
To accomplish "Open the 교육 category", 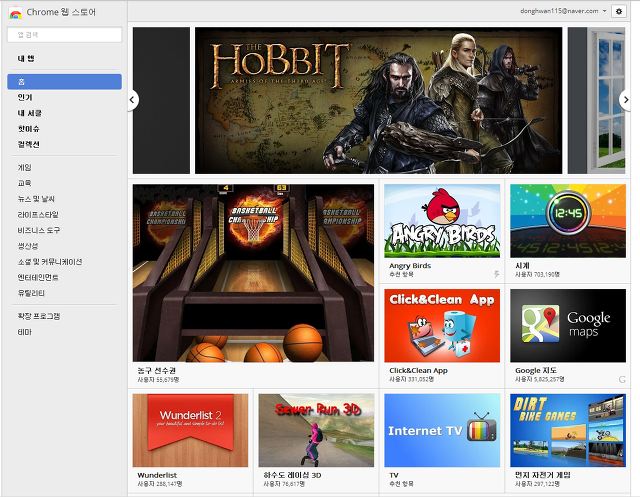I will coord(24,183).
